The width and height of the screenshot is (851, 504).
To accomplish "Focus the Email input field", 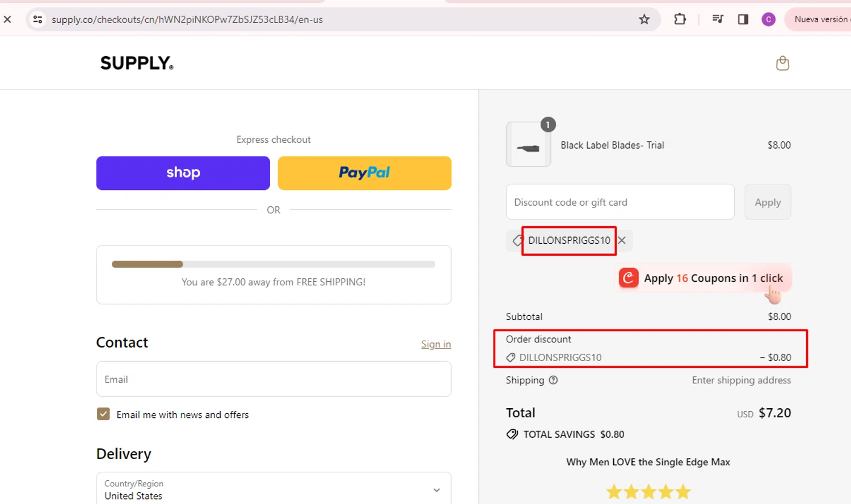I will (x=273, y=379).
